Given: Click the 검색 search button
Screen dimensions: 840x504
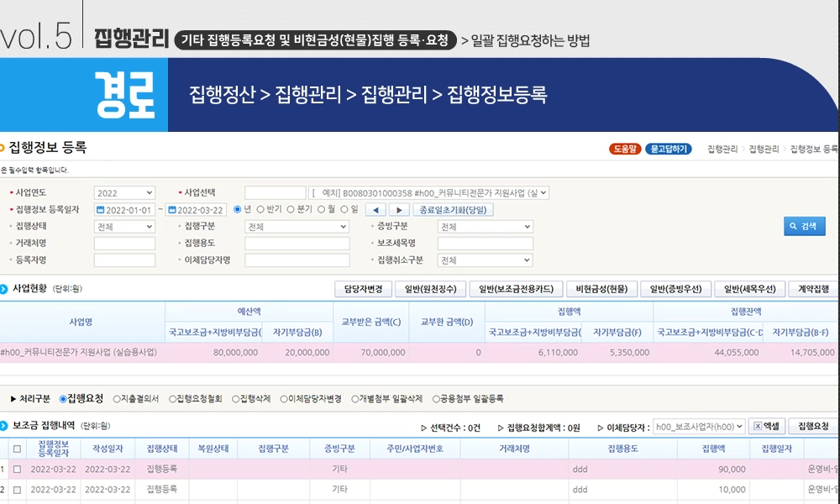Looking at the screenshot, I should [x=804, y=226].
